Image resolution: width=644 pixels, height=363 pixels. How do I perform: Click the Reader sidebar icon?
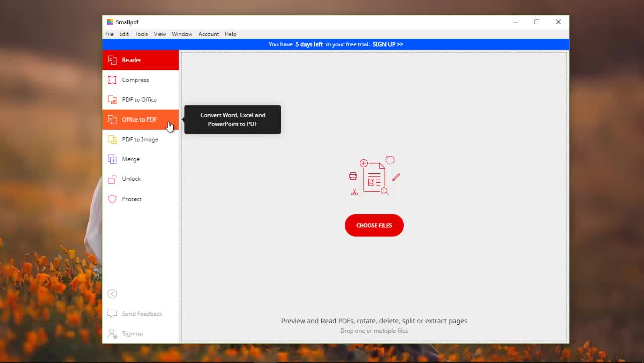[112, 60]
